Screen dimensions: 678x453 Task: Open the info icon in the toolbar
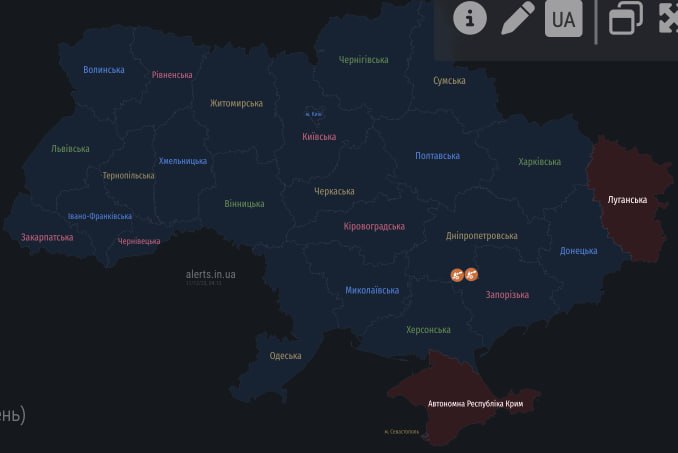(470, 19)
